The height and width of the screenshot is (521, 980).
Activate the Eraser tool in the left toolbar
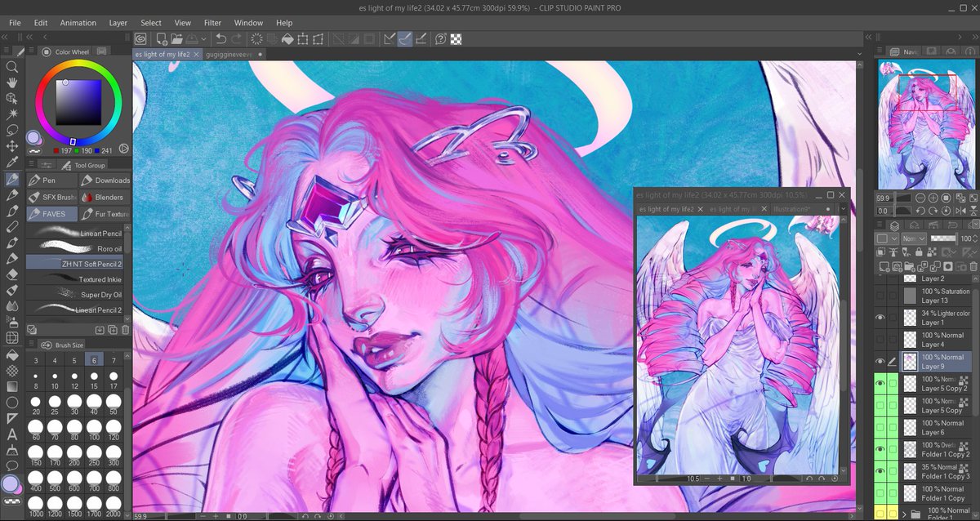coord(11,275)
